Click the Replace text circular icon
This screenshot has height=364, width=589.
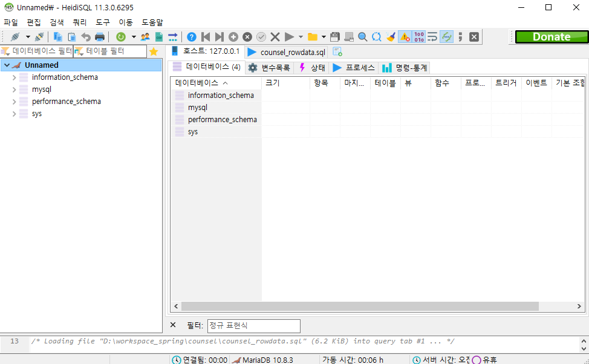(x=376, y=37)
